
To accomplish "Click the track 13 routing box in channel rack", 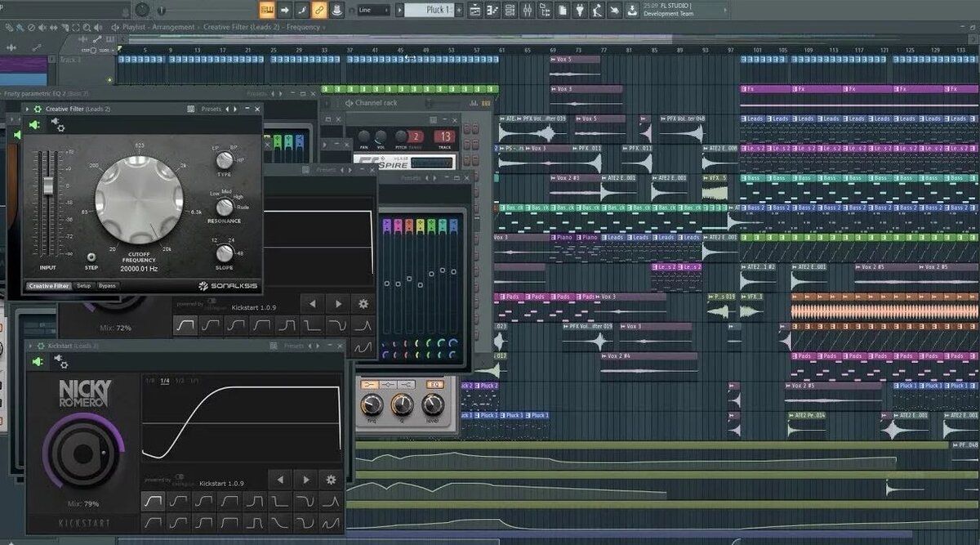I will tap(444, 136).
